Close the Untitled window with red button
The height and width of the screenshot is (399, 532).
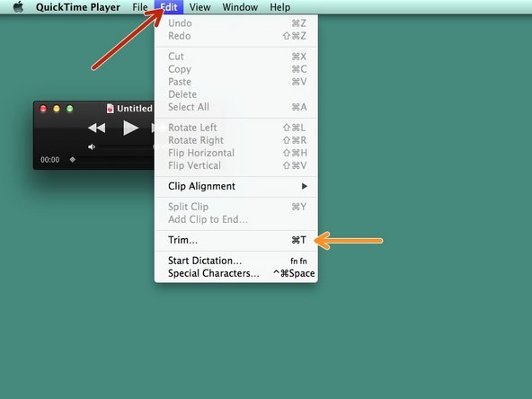tap(43, 109)
